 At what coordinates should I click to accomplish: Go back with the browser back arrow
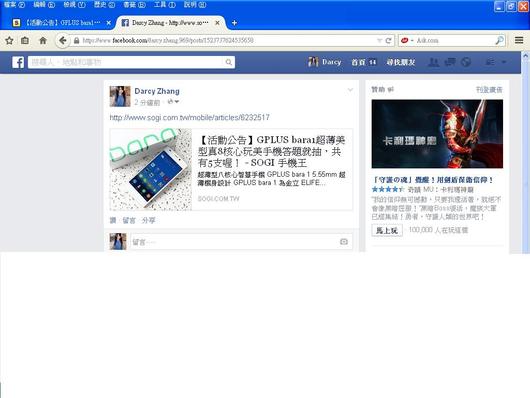pos(62,41)
